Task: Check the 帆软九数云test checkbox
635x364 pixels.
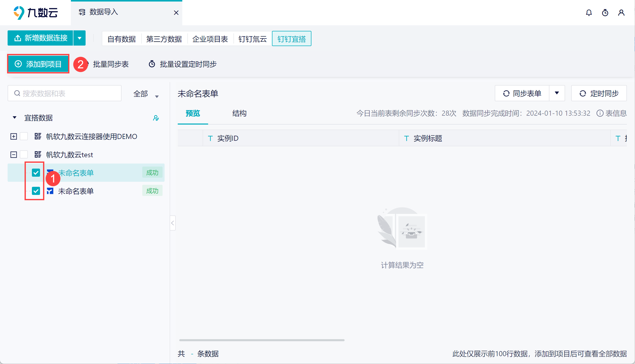Action: pyautogui.click(x=24, y=154)
